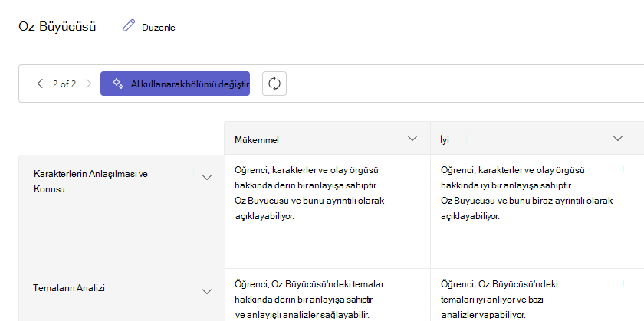Click the Mükemmel column header text

[257, 140]
